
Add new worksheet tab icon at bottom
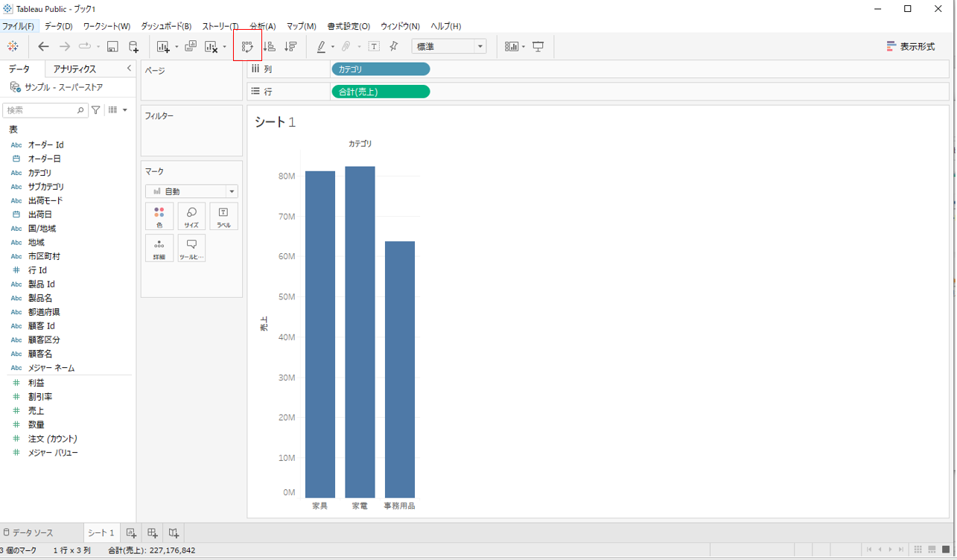[x=131, y=532]
